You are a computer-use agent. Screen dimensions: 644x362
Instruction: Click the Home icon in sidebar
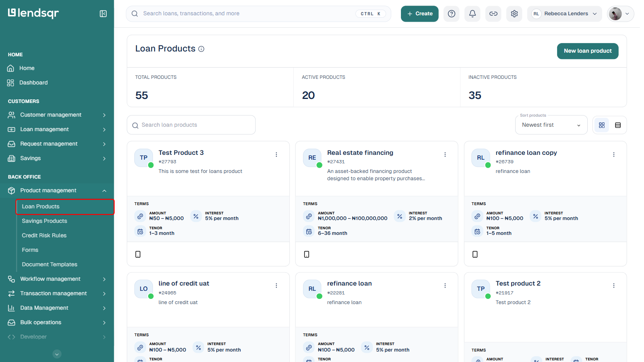(11, 68)
